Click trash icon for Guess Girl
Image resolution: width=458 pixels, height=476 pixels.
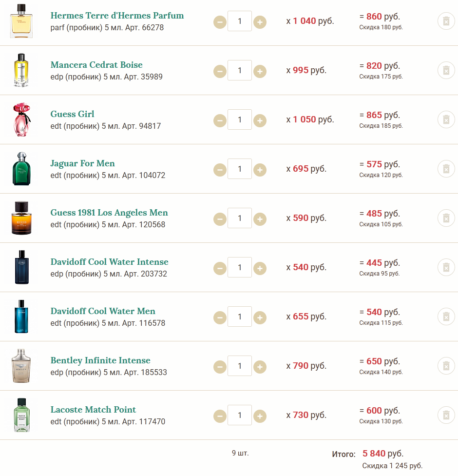445,120
